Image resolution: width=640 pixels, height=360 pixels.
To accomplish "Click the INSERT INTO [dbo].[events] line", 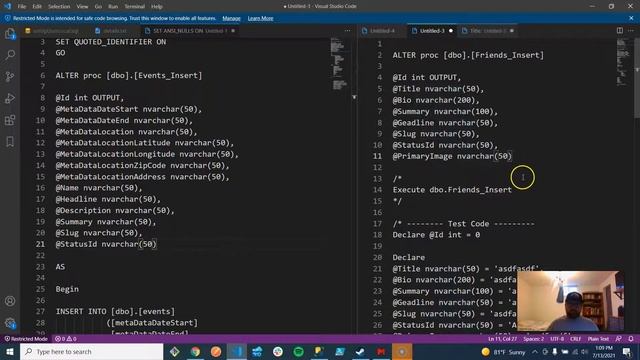I will pyautogui.click(x=115, y=311).
